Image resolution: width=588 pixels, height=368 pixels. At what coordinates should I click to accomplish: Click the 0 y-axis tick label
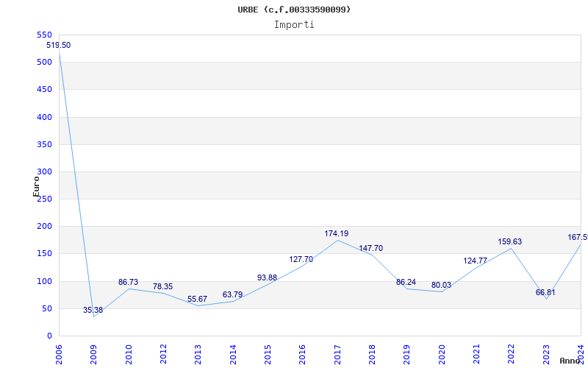point(49,336)
